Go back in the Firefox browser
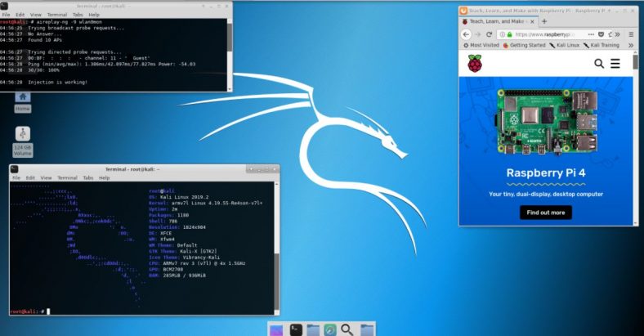 point(466,34)
